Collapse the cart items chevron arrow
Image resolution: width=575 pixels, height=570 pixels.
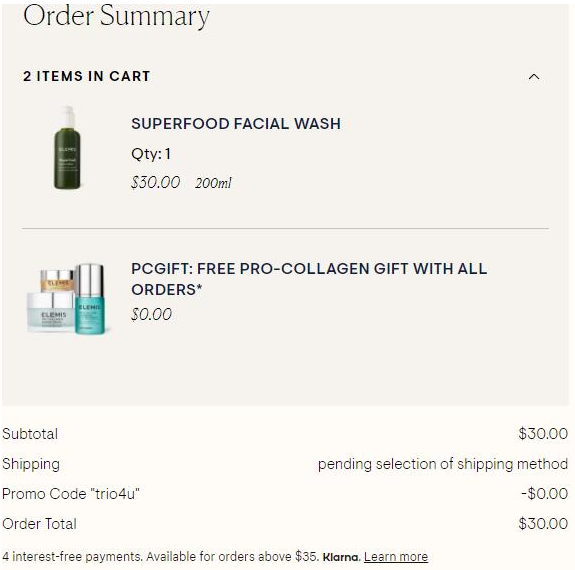(x=534, y=77)
